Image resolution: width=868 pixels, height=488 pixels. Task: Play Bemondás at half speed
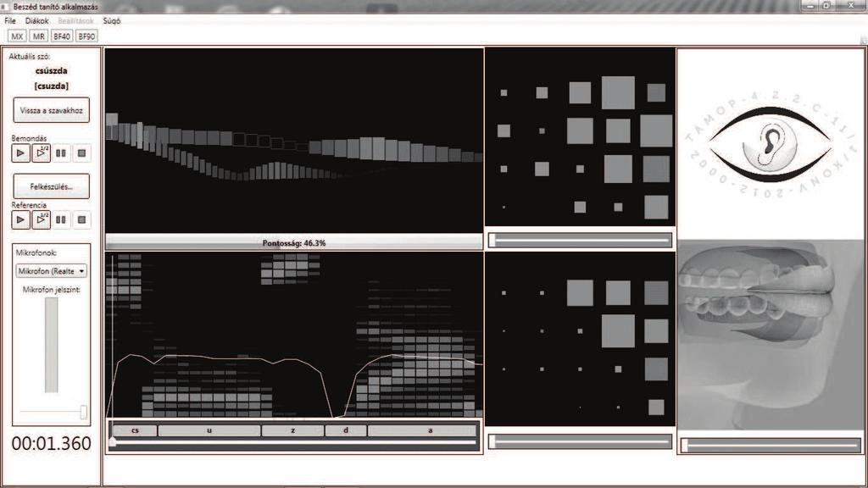coord(41,153)
